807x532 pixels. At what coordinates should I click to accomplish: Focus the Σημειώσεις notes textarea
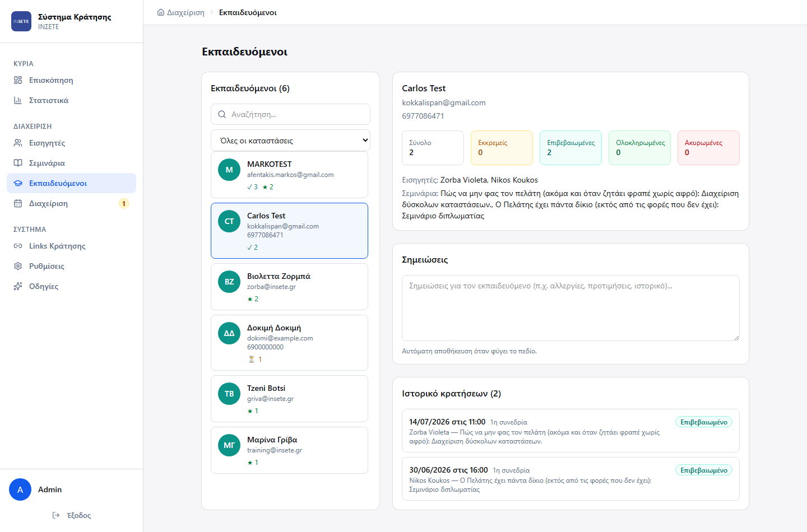pos(571,308)
